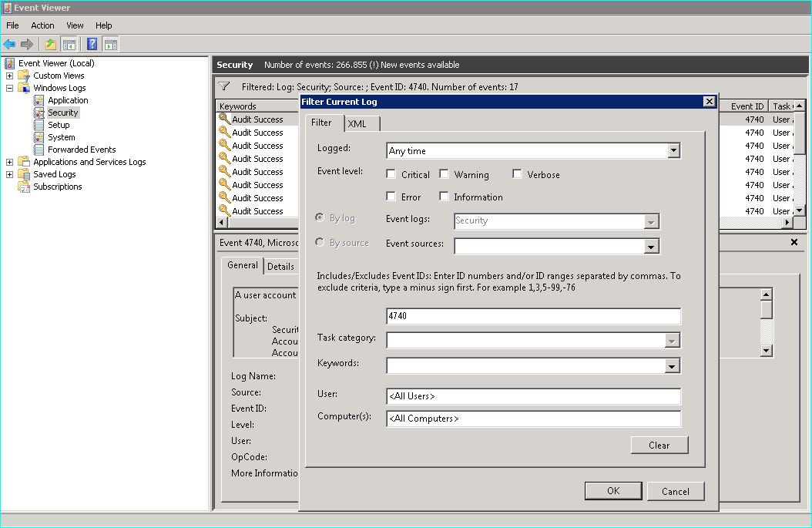Open the File menu

coord(12,25)
